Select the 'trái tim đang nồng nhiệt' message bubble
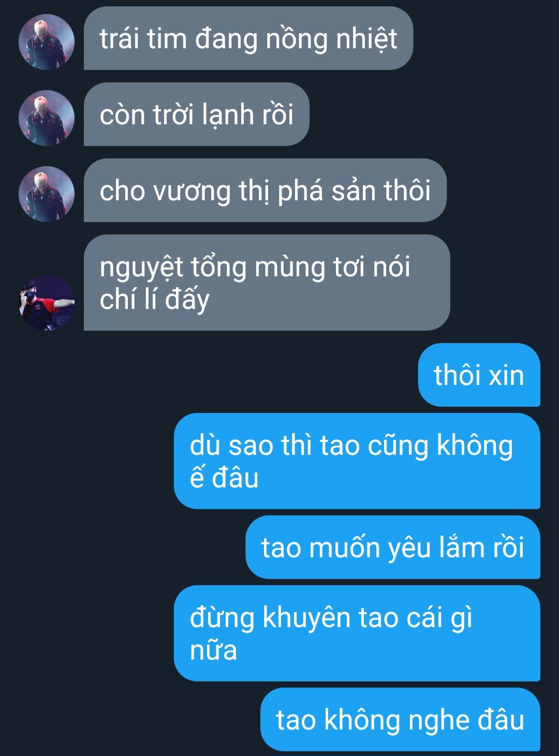 [x=248, y=38]
